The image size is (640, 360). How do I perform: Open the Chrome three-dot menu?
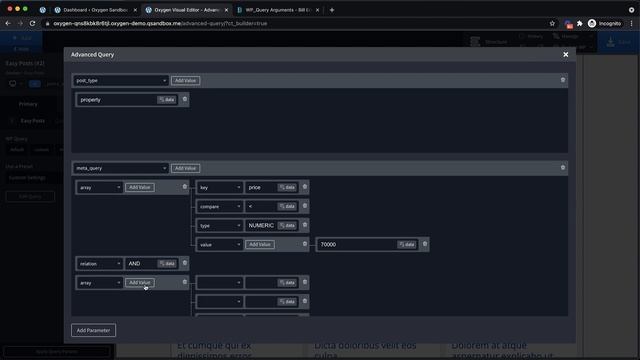[631, 24]
